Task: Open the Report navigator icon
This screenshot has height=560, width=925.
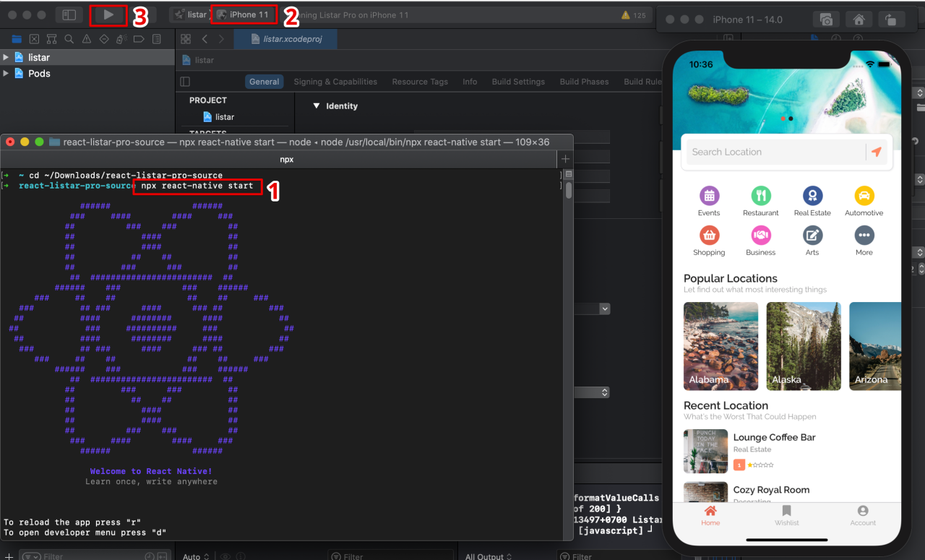Action: [x=156, y=39]
